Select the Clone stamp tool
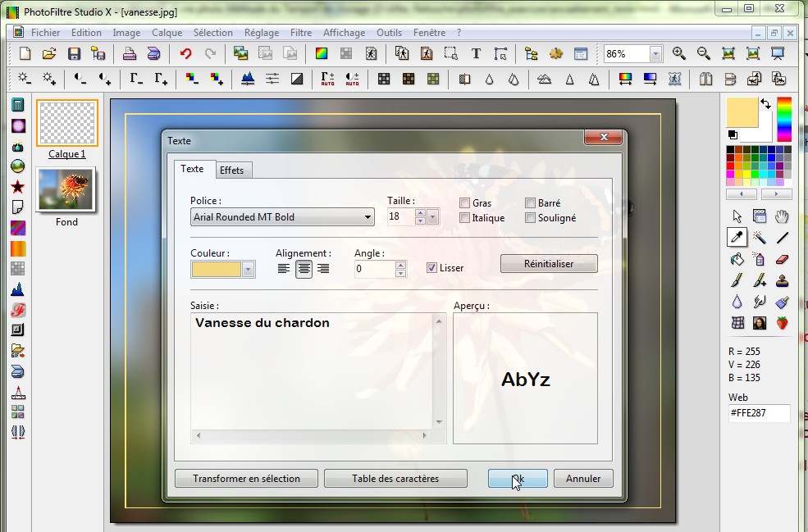This screenshot has width=808, height=532. click(x=783, y=280)
